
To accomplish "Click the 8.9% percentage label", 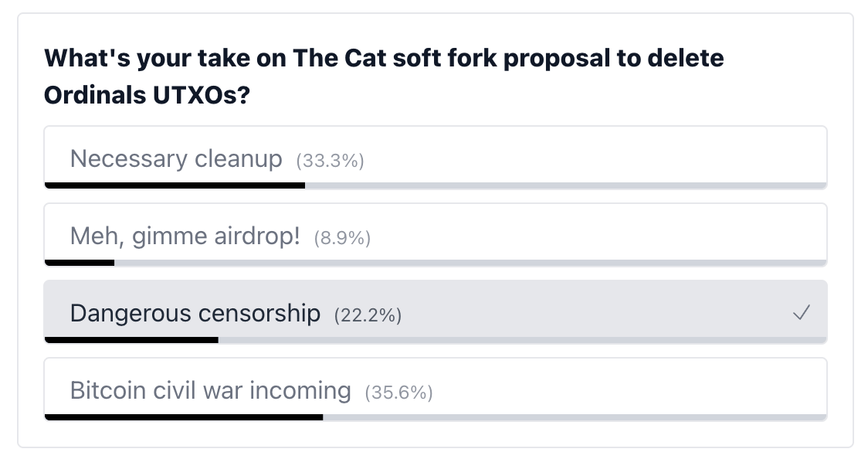I will [x=342, y=239].
